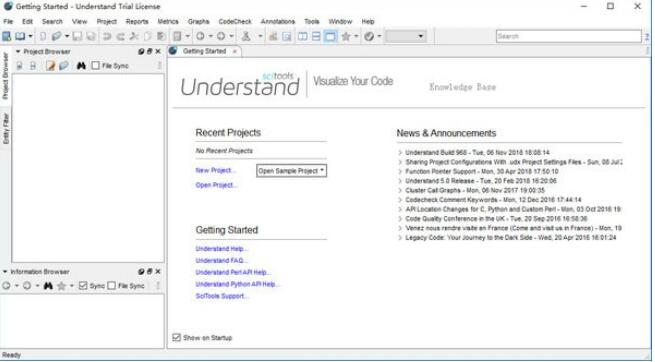The height and width of the screenshot is (362, 655).
Task: Click the Cut scissors icon in toolbar
Action: coord(134,36)
